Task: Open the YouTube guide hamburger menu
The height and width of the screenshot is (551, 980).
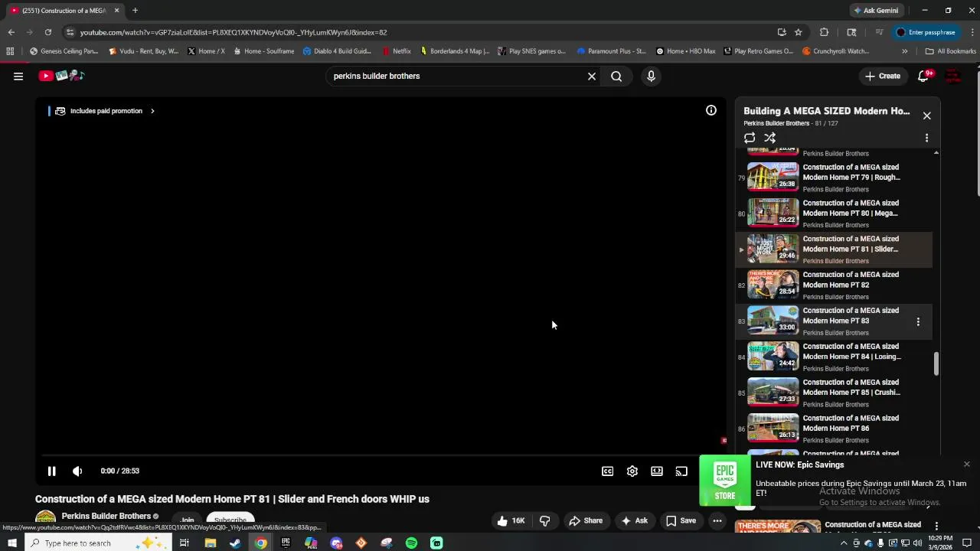Action: click(18, 76)
